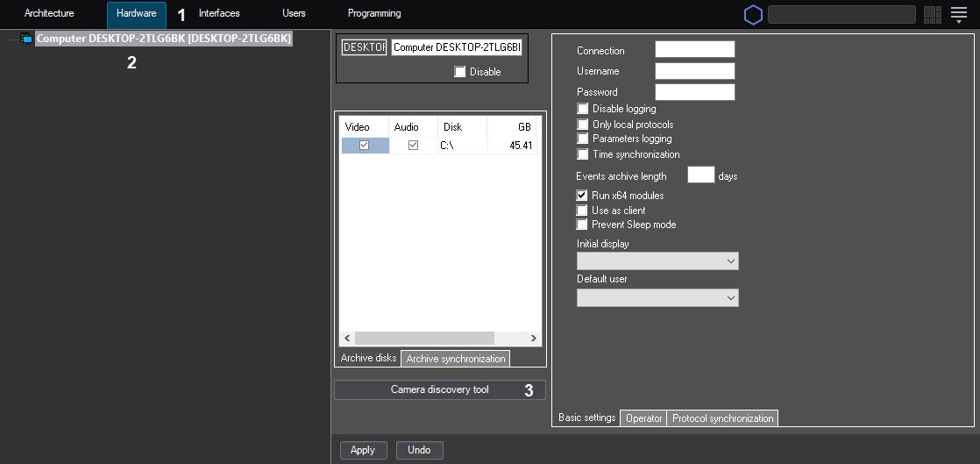Enable Parameters logging checkbox
The image size is (980, 464).
tap(583, 139)
